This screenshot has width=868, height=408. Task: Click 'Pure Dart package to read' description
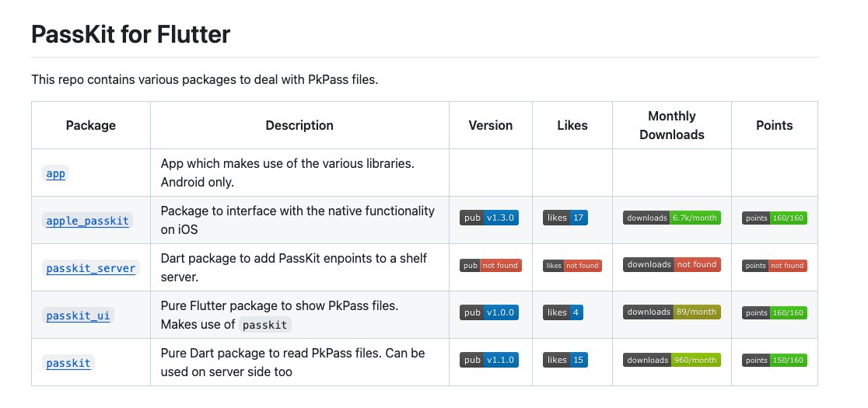coord(293,362)
